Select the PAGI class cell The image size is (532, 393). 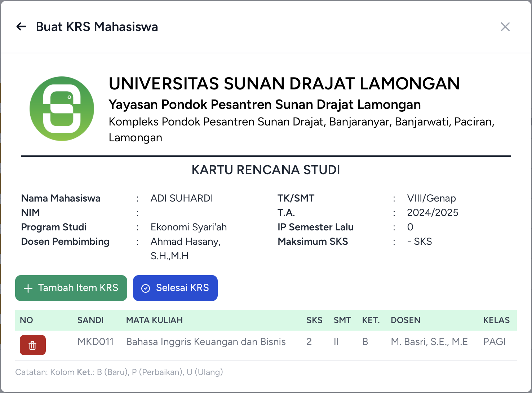pos(495,342)
